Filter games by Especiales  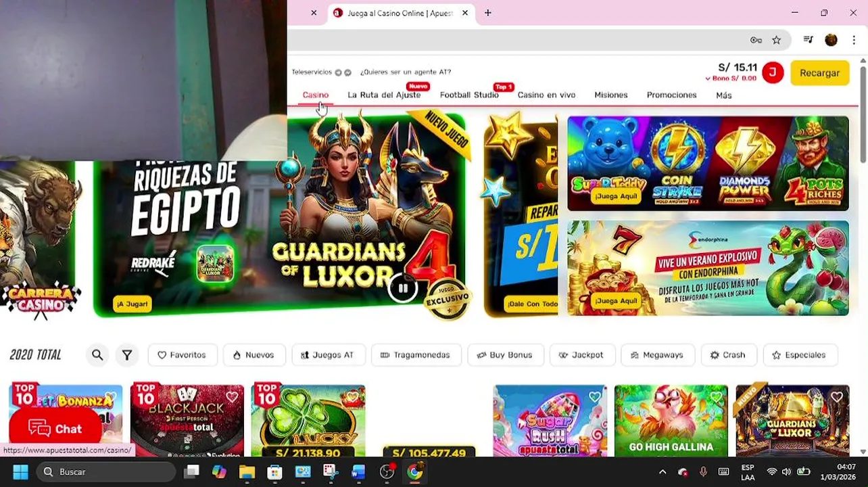point(800,355)
